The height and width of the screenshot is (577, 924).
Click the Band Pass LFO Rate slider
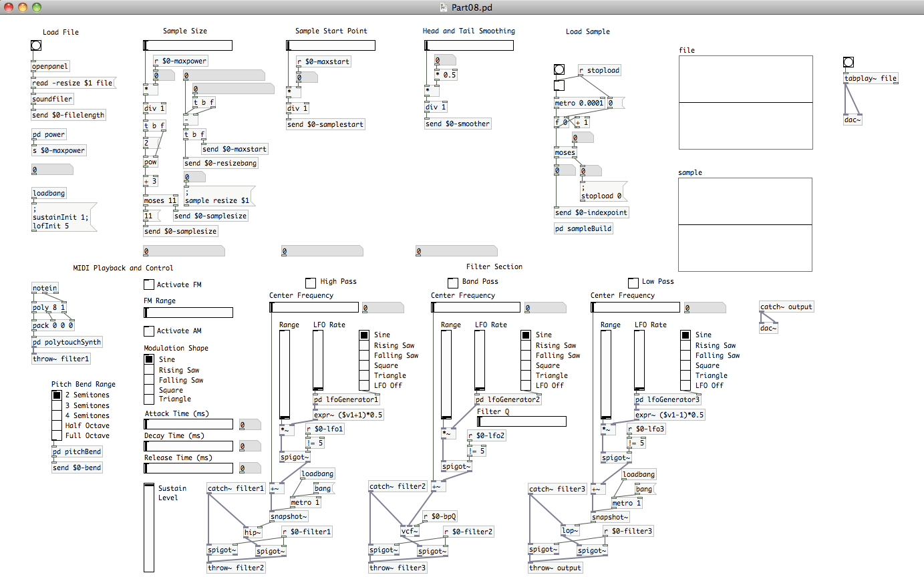point(480,361)
